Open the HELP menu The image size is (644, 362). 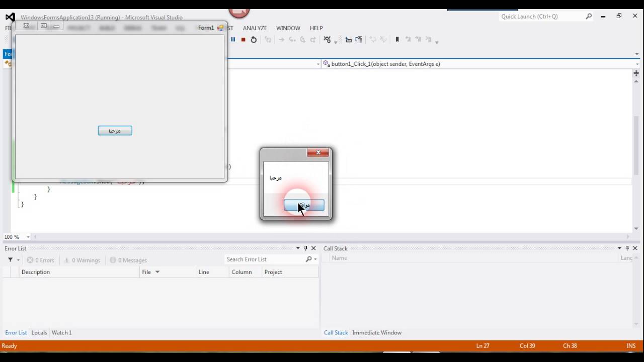point(316,28)
